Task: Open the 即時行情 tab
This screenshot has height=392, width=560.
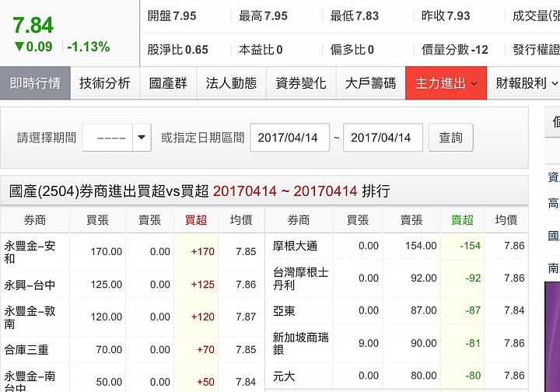Action: tap(35, 83)
